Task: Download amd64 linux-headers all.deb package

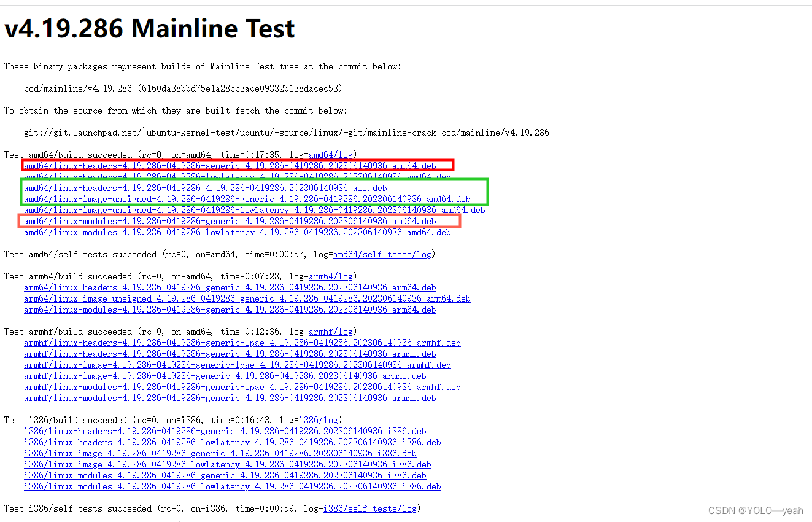Action: click(x=206, y=188)
